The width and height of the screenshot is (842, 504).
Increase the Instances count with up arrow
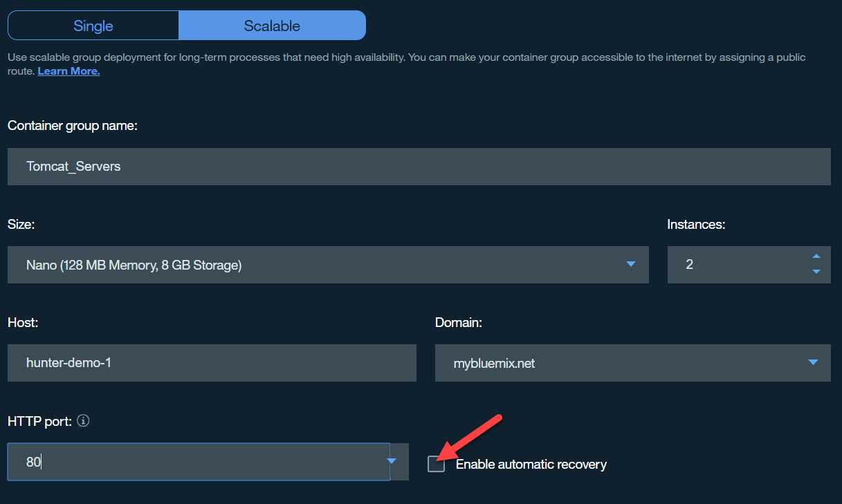tap(816, 257)
